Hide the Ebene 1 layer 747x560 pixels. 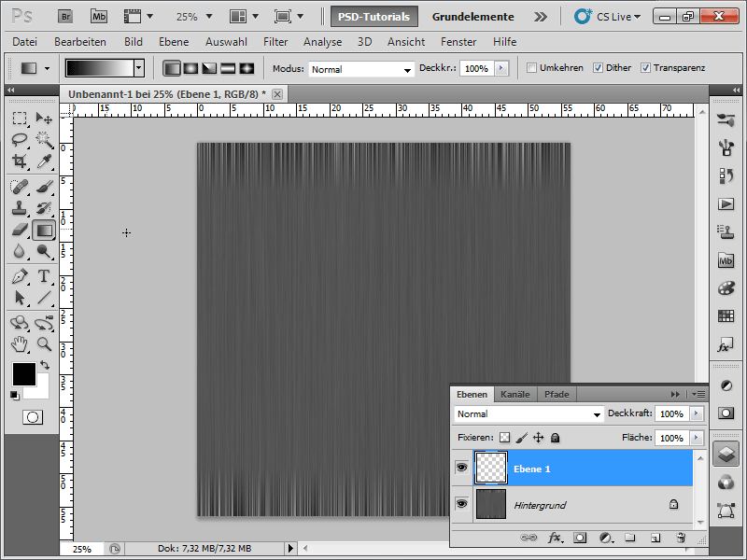click(461, 468)
